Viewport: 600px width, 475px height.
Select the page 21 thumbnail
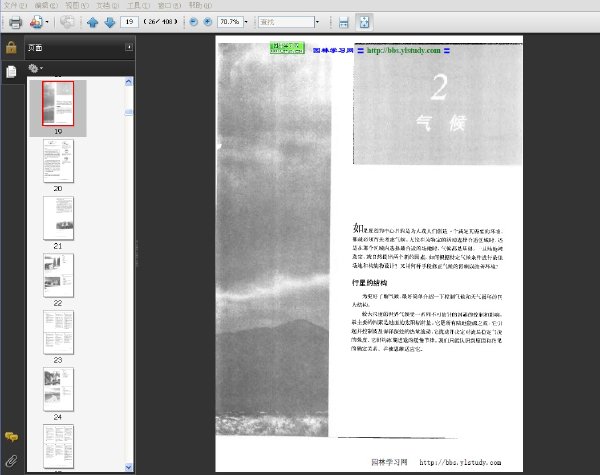pos(58,218)
